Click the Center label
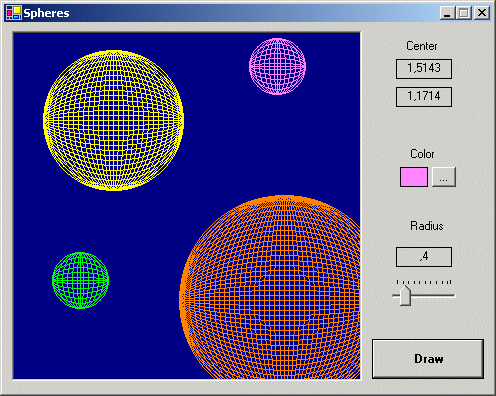 tap(422, 46)
